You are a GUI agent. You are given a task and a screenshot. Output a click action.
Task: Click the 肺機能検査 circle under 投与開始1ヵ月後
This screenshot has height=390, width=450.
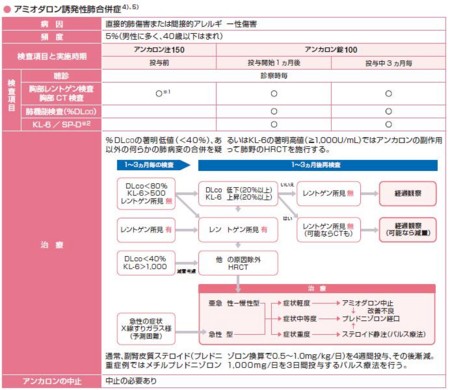pos(274,111)
